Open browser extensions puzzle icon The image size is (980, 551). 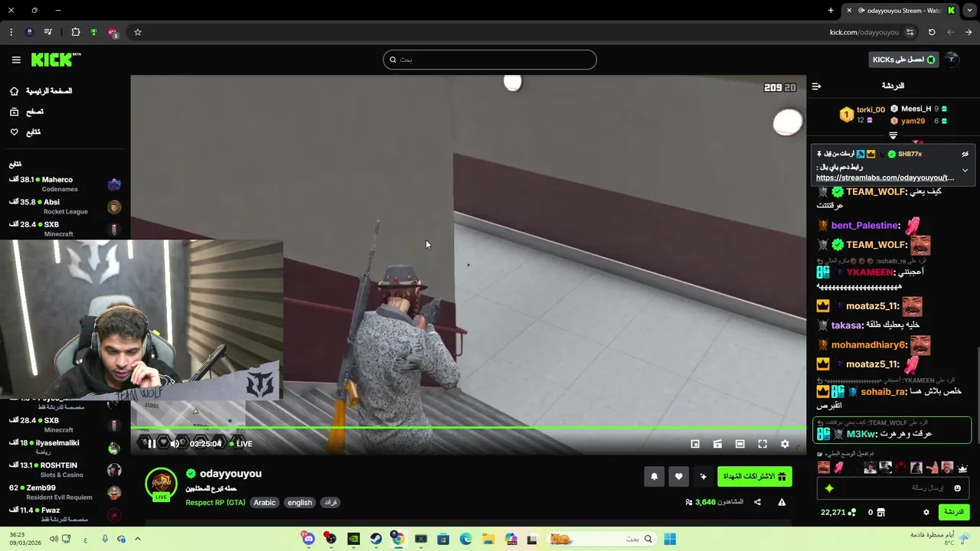pos(75,32)
